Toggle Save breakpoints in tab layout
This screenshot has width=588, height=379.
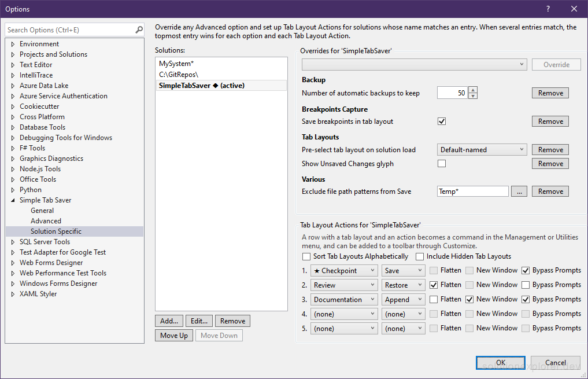click(x=442, y=121)
